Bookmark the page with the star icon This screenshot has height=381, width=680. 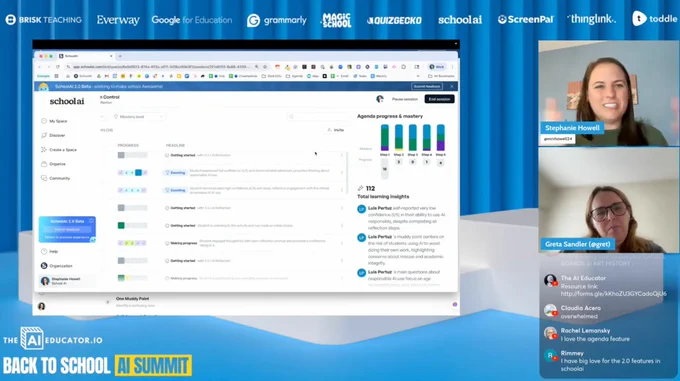click(x=265, y=67)
